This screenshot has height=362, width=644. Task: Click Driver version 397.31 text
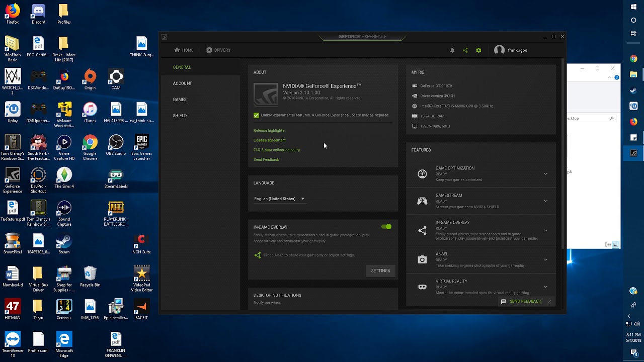[x=437, y=96]
